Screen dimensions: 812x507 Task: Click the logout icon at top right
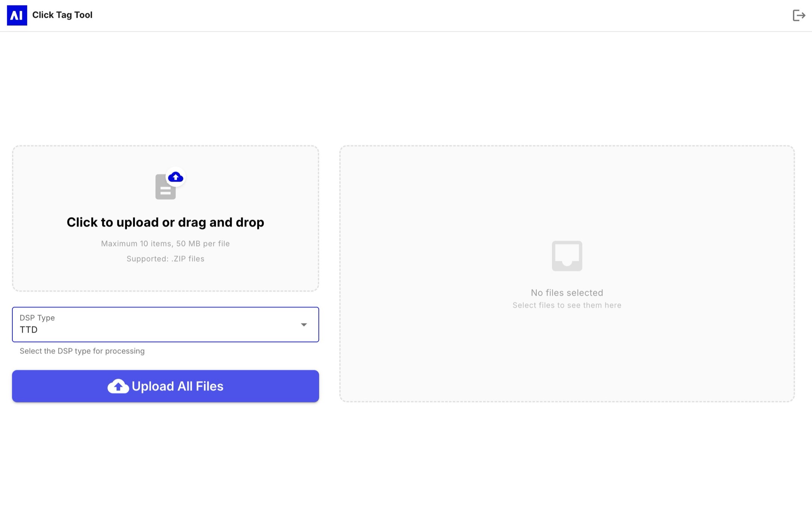(798, 15)
